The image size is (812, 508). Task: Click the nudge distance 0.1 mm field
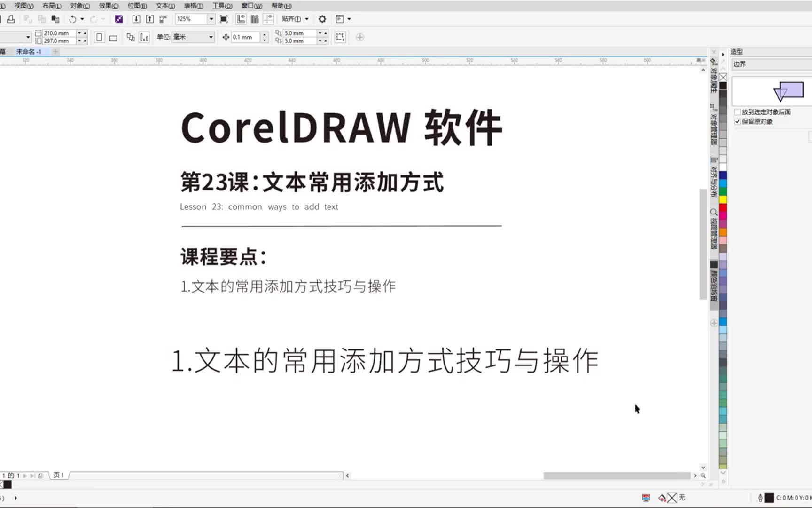(x=246, y=37)
